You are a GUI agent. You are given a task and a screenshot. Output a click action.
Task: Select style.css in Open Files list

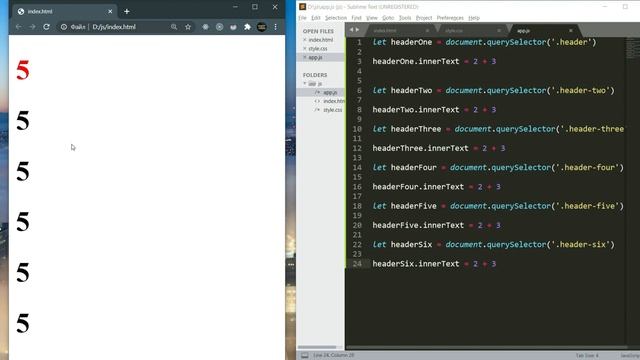coord(318,49)
